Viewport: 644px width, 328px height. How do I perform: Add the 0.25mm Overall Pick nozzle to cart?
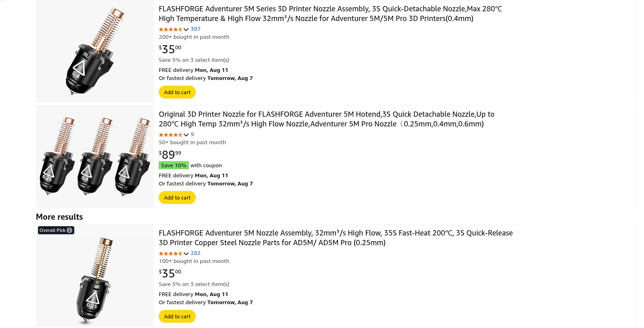(x=177, y=316)
